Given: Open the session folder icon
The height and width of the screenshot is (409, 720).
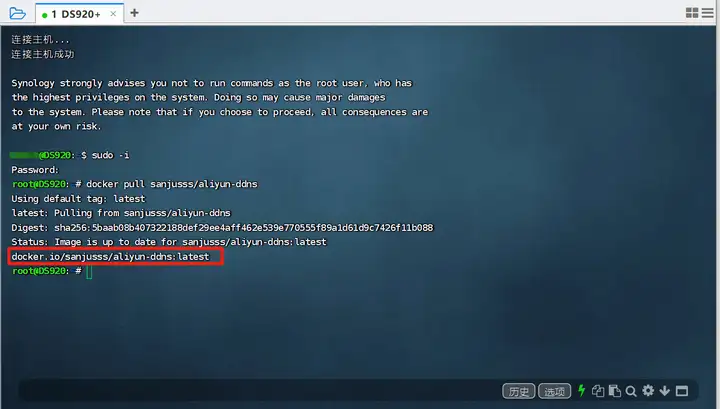Looking at the screenshot, I should click(17, 13).
